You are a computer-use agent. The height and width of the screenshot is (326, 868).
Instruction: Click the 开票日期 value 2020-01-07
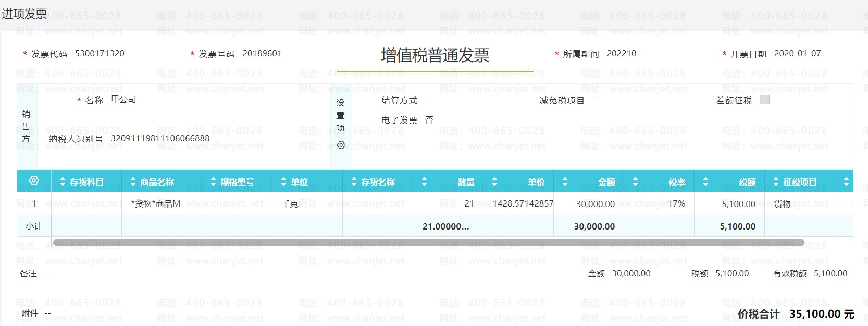click(797, 53)
